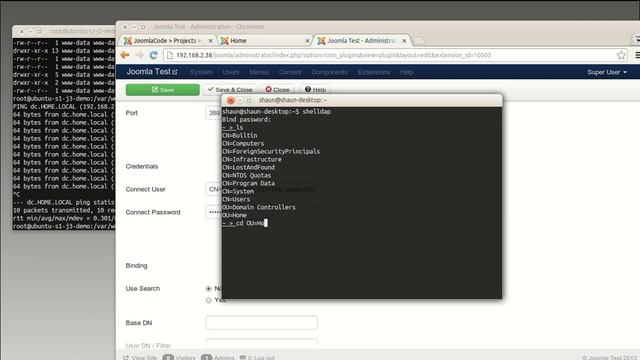Image resolution: width=640 pixels, height=360 pixels.
Task: Click the OU=Domain Controllers terminal line
Action: (x=259, y=207)
